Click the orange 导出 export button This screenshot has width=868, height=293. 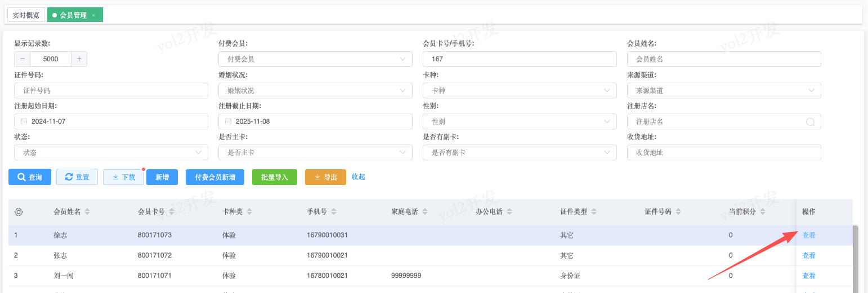click(x=325, y=177)
